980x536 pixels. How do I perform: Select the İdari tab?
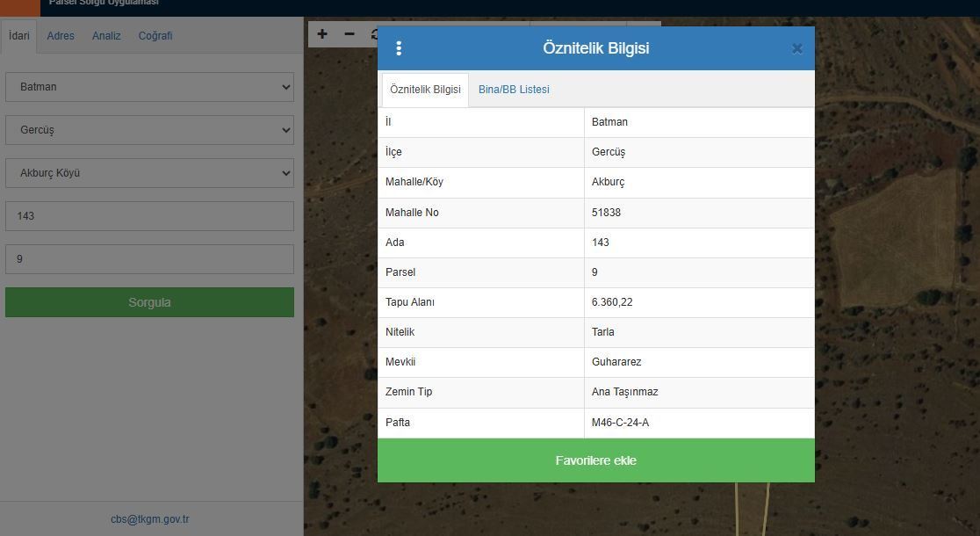point(19,36)
